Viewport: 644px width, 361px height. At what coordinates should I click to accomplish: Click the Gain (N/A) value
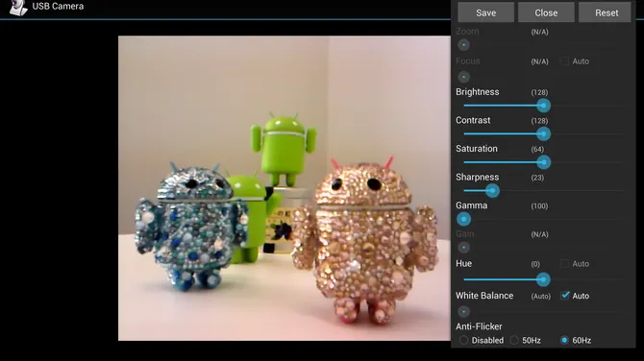(x=539, y=234)
